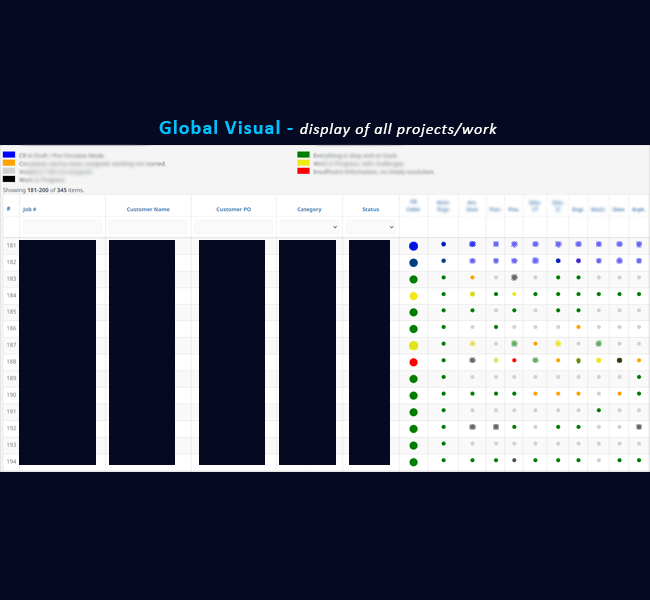Click the large yellow status circle in row 187
Screen dimensions: 650x600
pyautogui.click(x=413, y=345)
